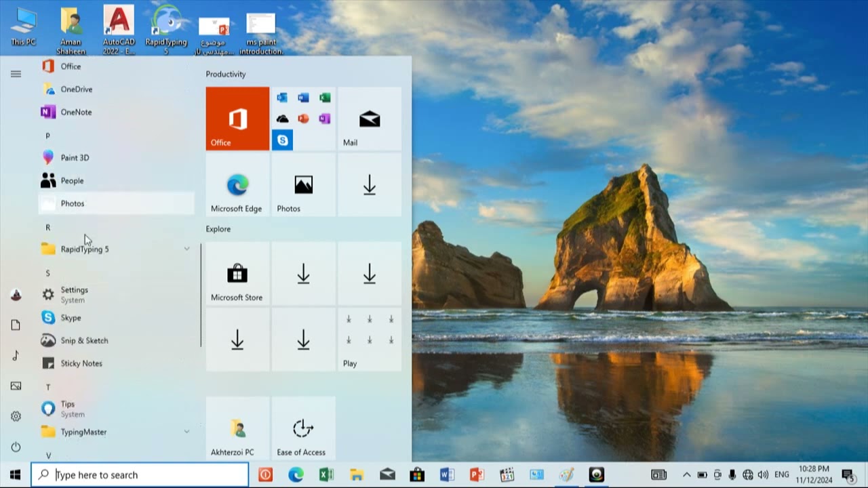The image size is (868, 488).
Task: Open Documents from the Start rail
Action: [x=16, y=325]
